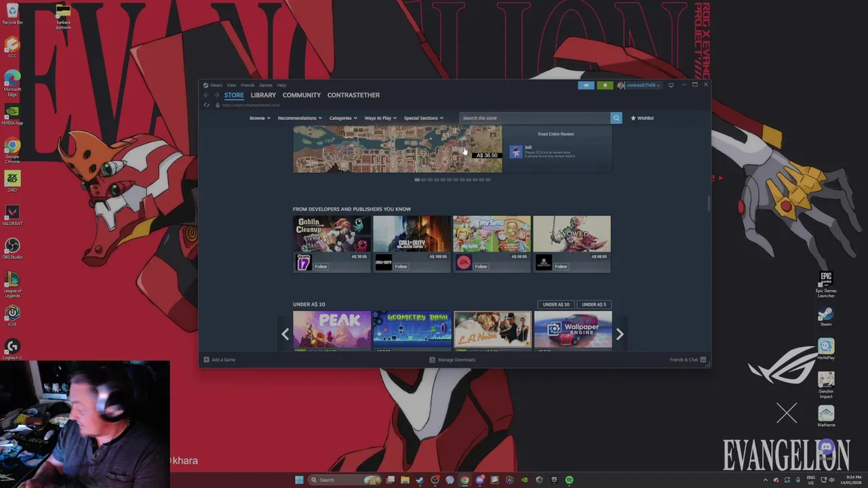
Task: Switch to the COMMUNITY tab
Action: [x=302, y=95]
